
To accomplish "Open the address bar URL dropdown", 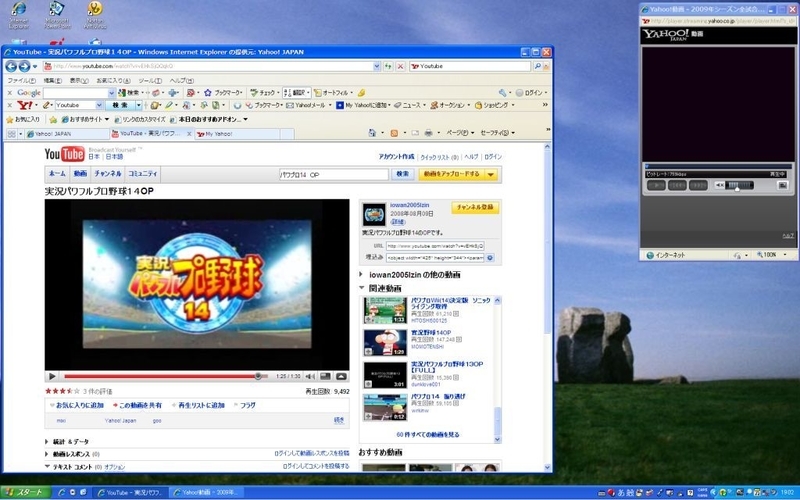I will 377,66.
